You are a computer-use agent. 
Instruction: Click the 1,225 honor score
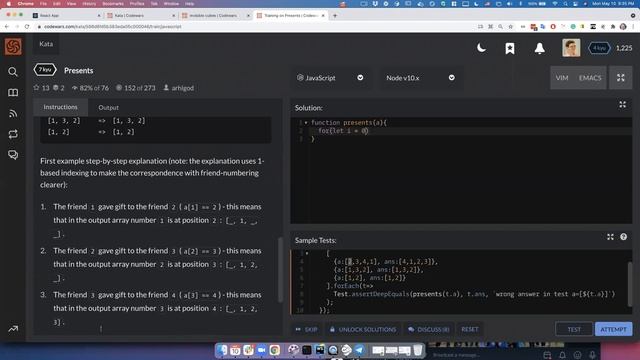click(624, 48)
